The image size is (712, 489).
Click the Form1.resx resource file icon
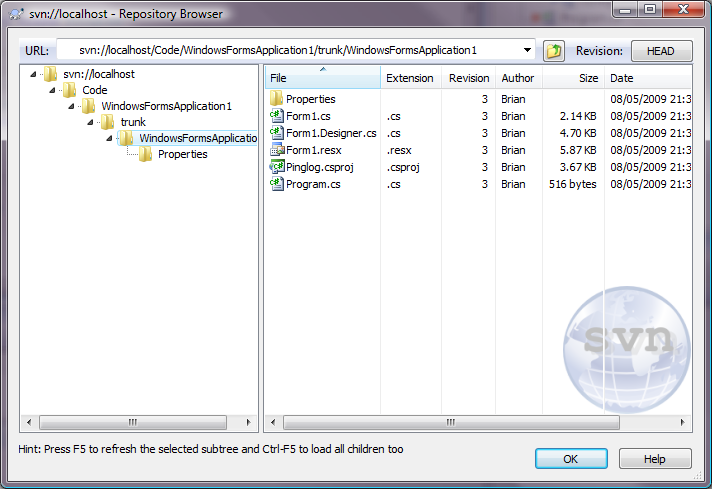click(277, 149)
